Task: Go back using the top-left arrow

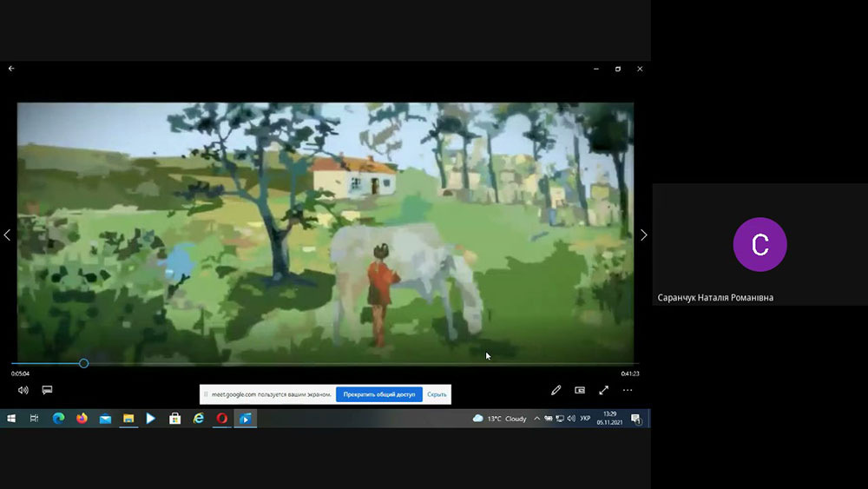Action: click(x=11, y=69)
